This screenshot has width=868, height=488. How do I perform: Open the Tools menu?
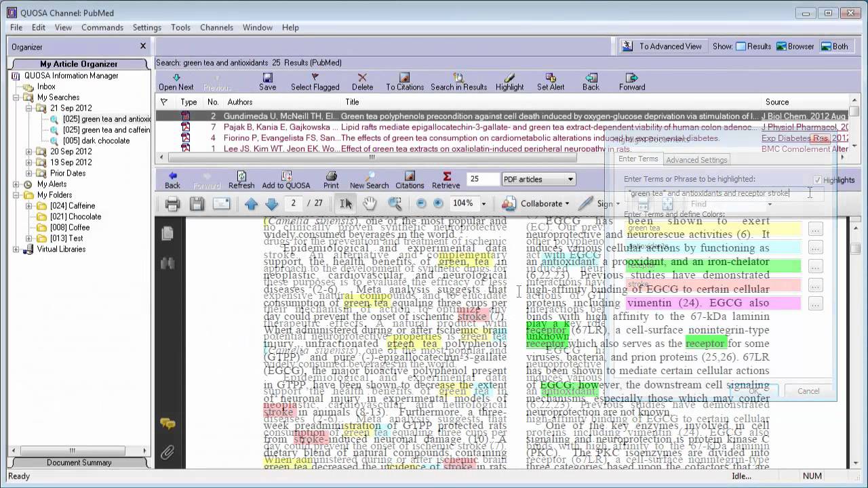(x=180, y=27)
